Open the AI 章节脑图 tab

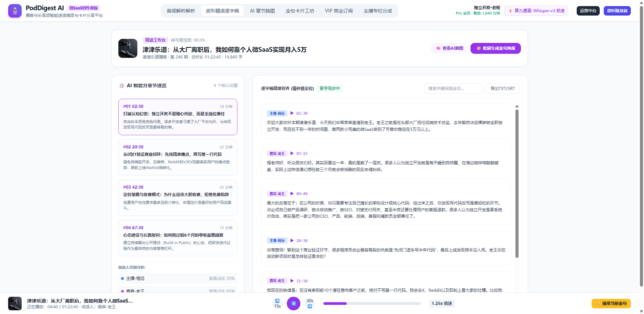click(x=262, y=11)
